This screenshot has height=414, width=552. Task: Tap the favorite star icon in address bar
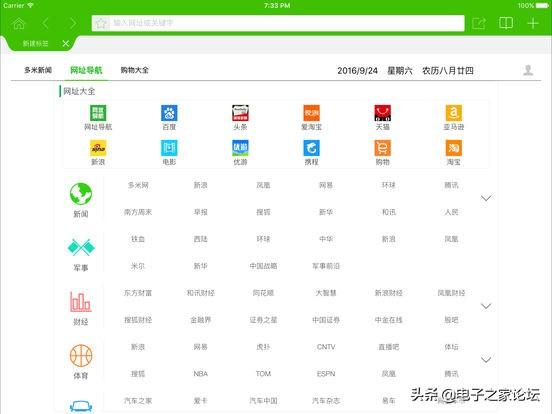(101, 23)
